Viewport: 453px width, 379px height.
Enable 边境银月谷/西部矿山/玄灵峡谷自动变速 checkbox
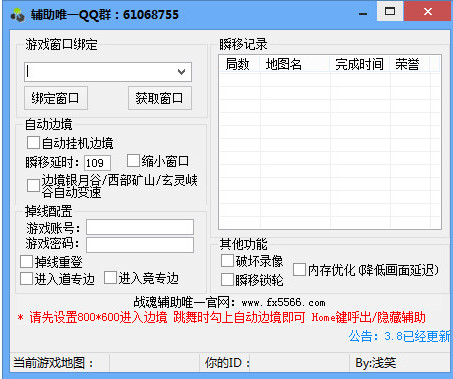[33, 186]
